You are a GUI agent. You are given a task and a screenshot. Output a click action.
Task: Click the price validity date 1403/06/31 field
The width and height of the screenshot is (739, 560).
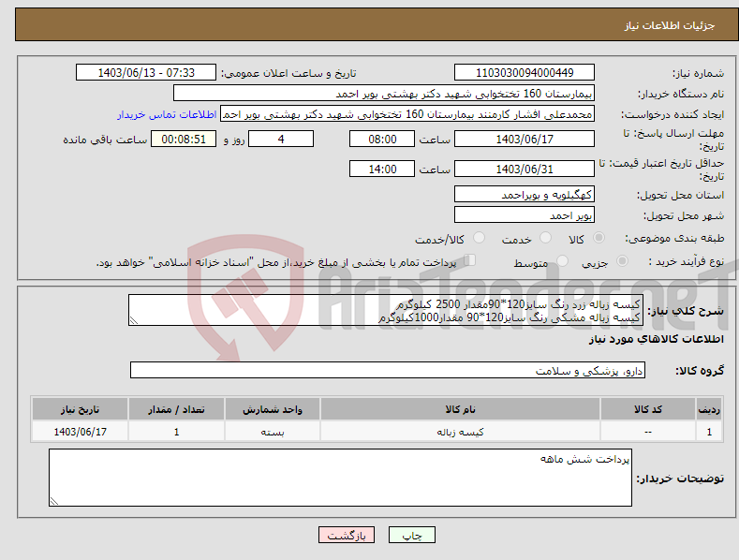(525, 169)
